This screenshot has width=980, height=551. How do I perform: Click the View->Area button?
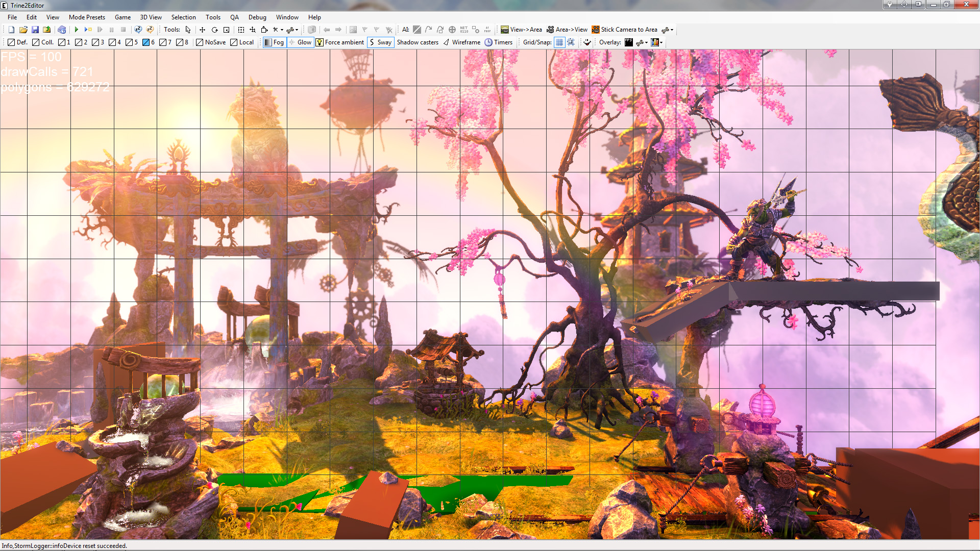click(521, 30)
